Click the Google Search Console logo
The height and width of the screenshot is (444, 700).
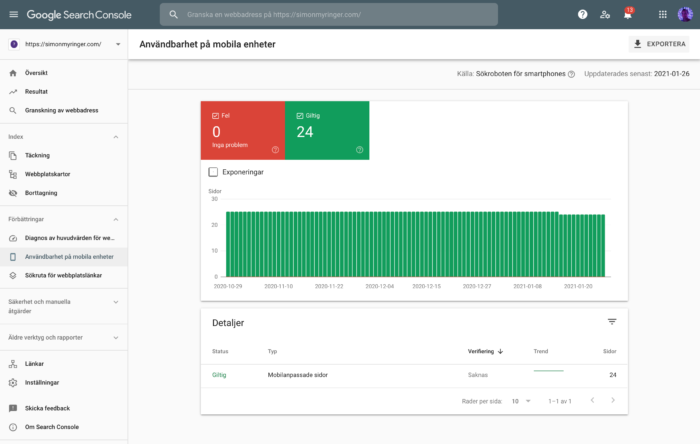[x=79, y=15]
